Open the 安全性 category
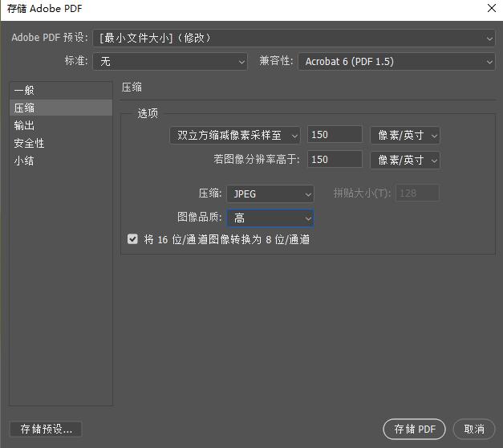The height and width of the screenshot is (448, 503). click(29, 143)
